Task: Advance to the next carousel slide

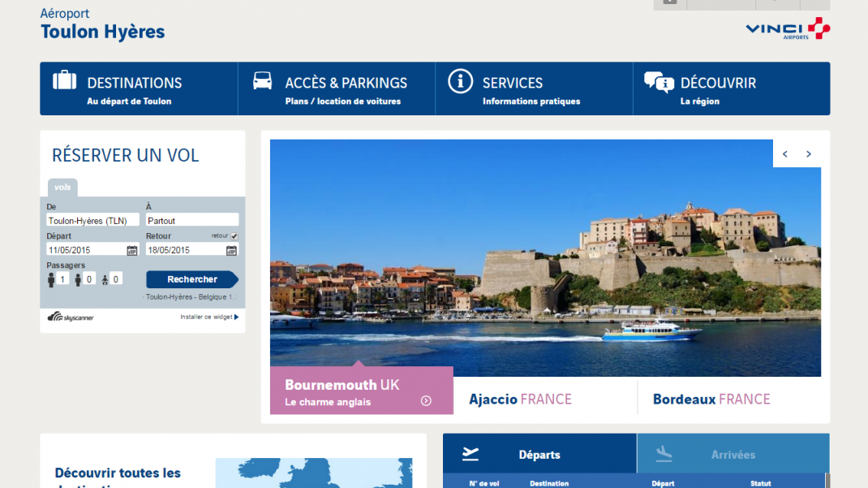Action: click(809, 154)
